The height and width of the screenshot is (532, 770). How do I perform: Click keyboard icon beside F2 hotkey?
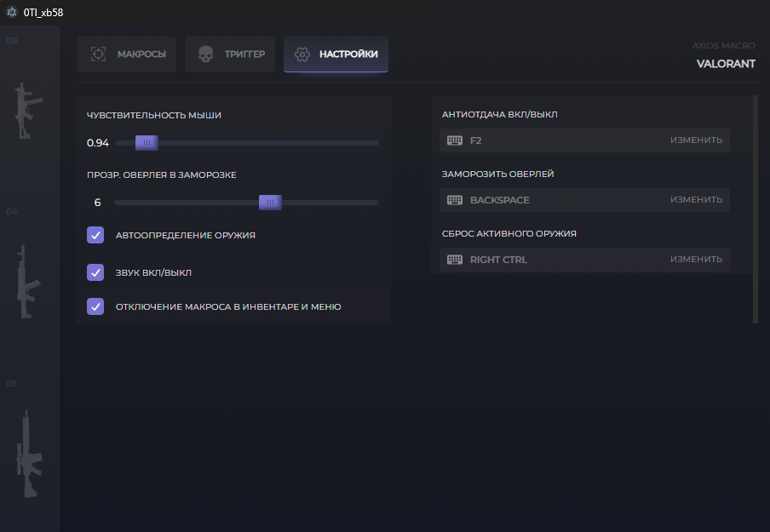(x=455, y=140)
